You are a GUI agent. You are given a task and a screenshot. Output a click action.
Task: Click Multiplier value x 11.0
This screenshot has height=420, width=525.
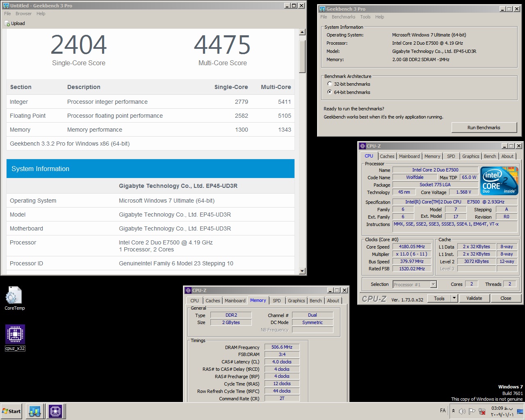pyautogui.click(x=412, y=254)
